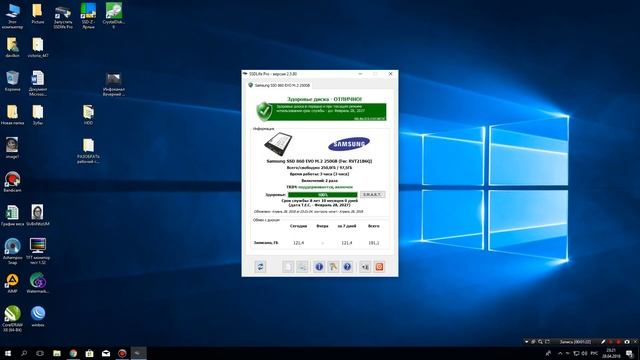
Task: Select the AIMP desktop shortcut
Action: tap(12, 283)
